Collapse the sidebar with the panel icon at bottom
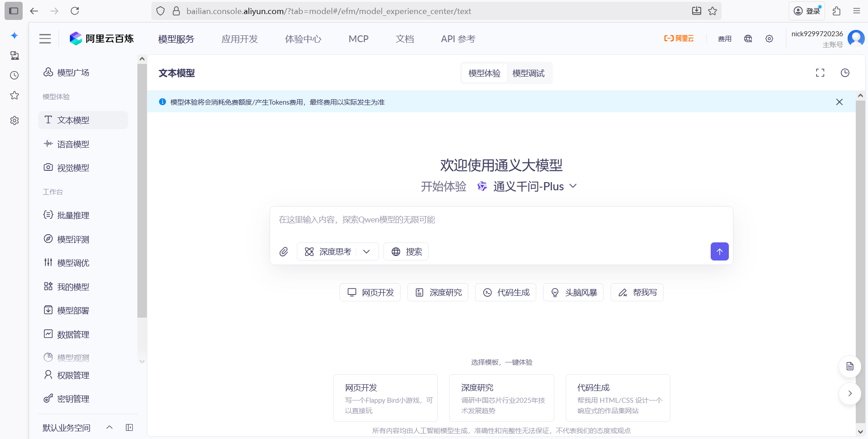The width and height of the screenshot is (868, 439). tap(129, 428)
